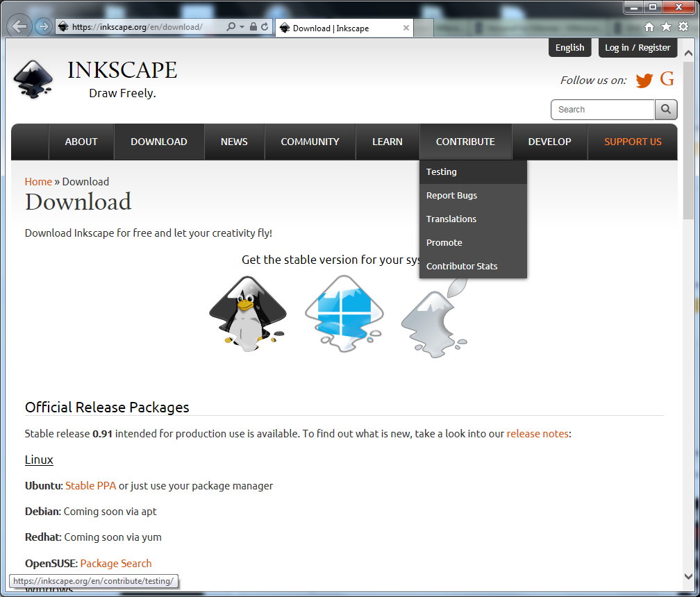The width and height of the screenshot is (700, 597).
Task: Select the Download | Inkscape browser tab
Action: pos(344,28)
